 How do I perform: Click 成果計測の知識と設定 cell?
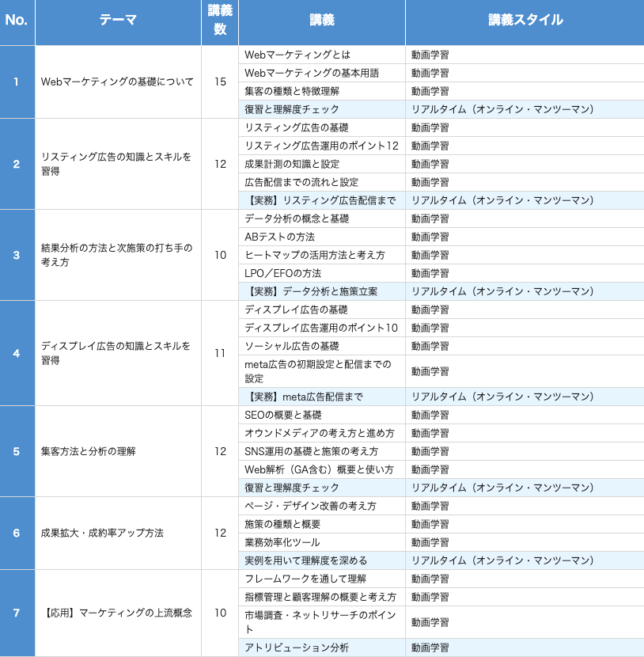pos(321,164)
